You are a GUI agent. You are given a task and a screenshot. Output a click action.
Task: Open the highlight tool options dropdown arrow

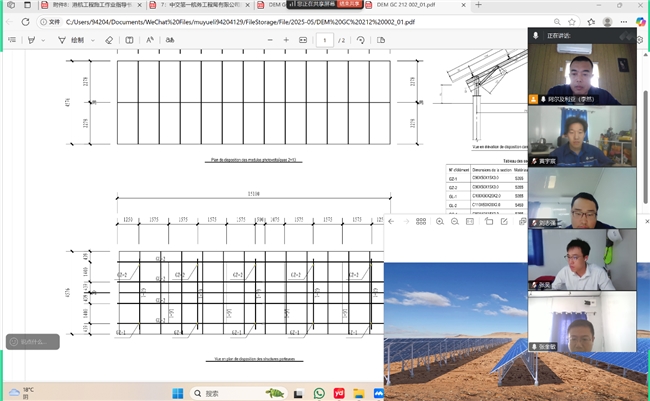(x=43, y=40)
